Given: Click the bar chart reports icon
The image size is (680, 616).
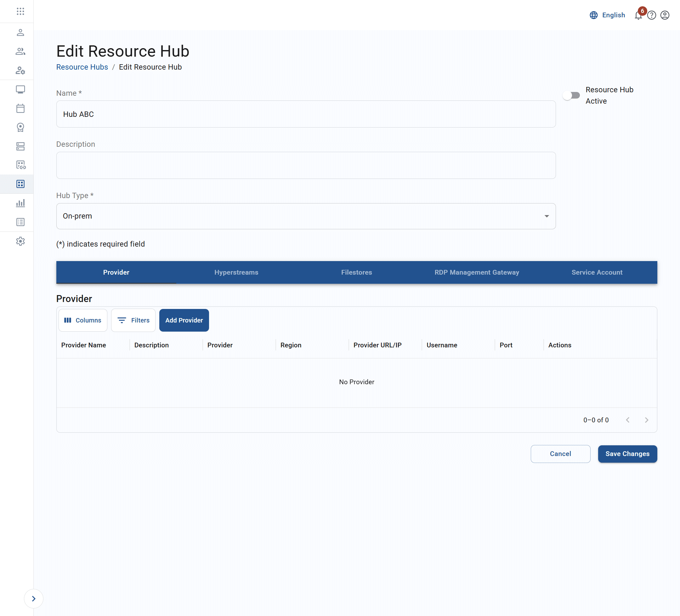Looking at the screenshot, I should tap(20, 203).
